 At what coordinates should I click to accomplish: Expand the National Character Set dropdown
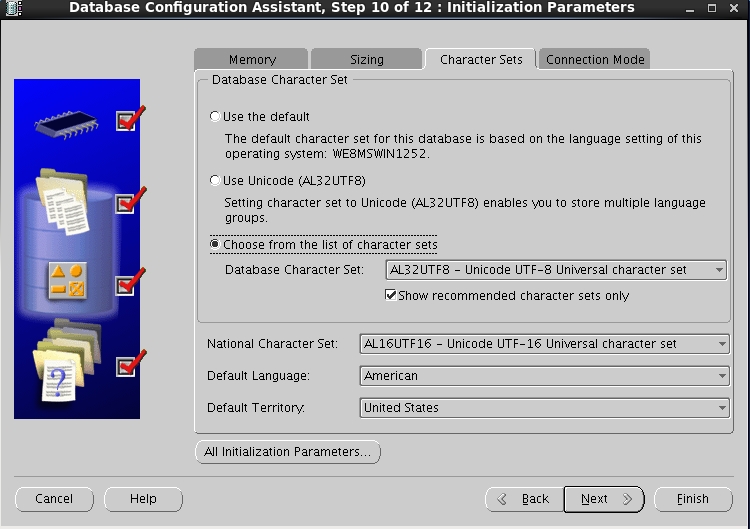(544, 344)
